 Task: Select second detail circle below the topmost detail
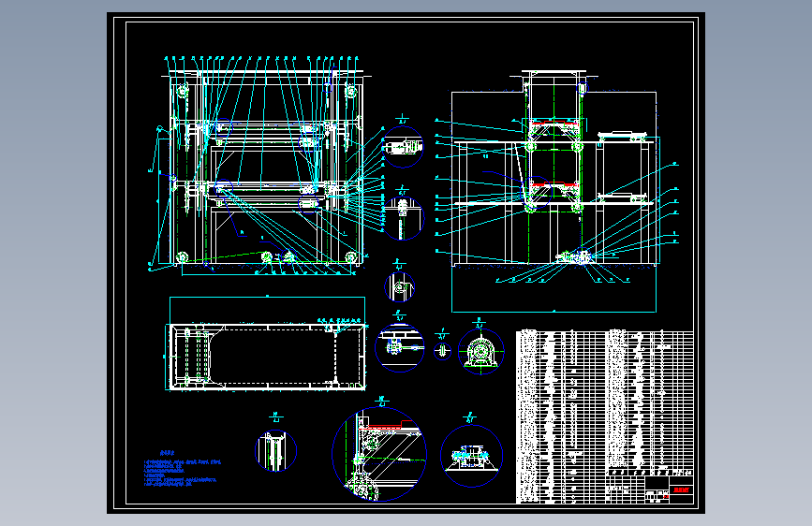(x=403, y=218)
